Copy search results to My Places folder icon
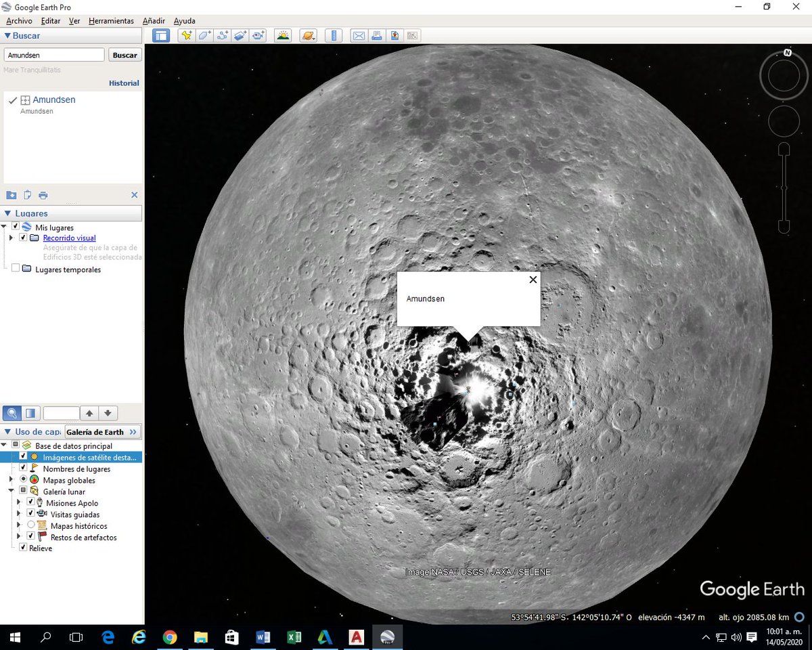This screenshot has width=812, height=650. pos(11,195)
